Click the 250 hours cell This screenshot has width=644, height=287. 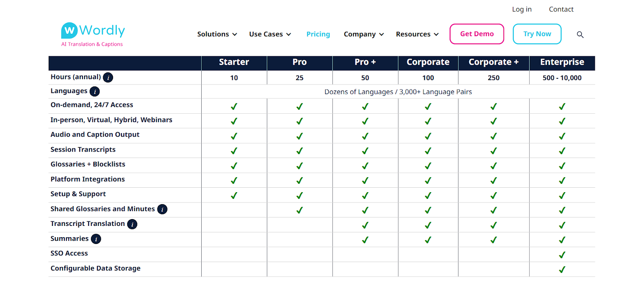(493, 78)
